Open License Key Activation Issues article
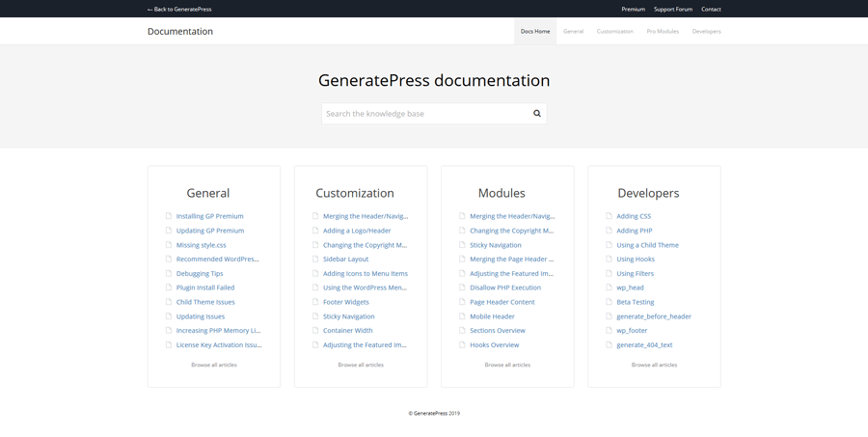The image size is (868, 437). [x=219, y=344]
